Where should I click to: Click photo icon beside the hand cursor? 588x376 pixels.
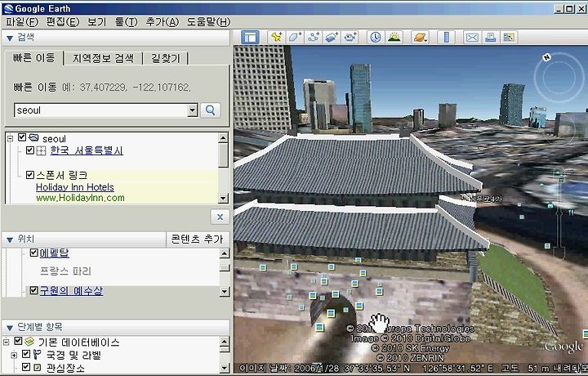359,306
